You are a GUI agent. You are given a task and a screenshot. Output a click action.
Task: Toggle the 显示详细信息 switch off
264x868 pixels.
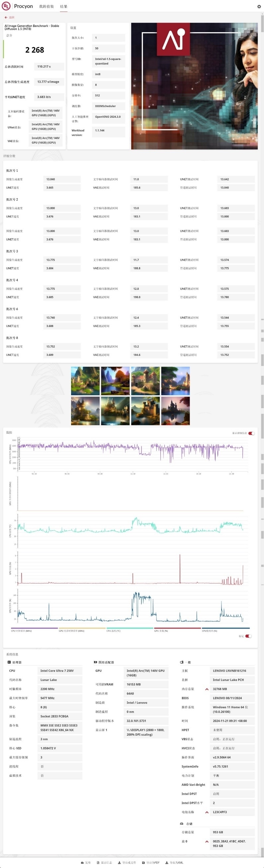point(251,433)
